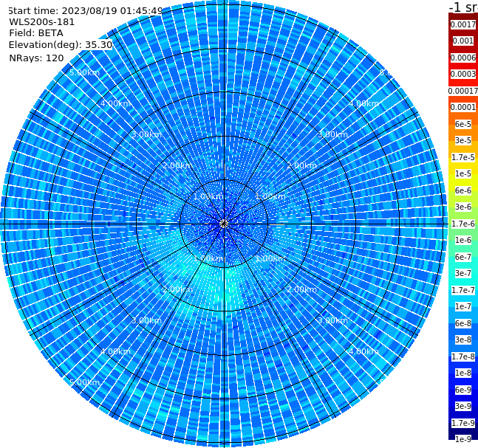Click the 0.0001 color bar label
This screenshot has width=478, height=448.
click(463, 107)
